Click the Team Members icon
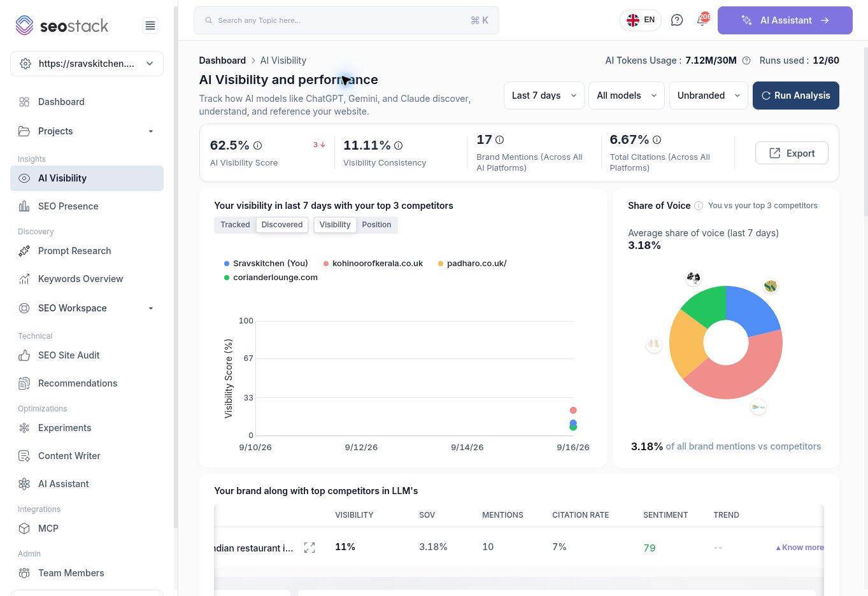This screenshot has width=868, height=596. pos(24,573)
